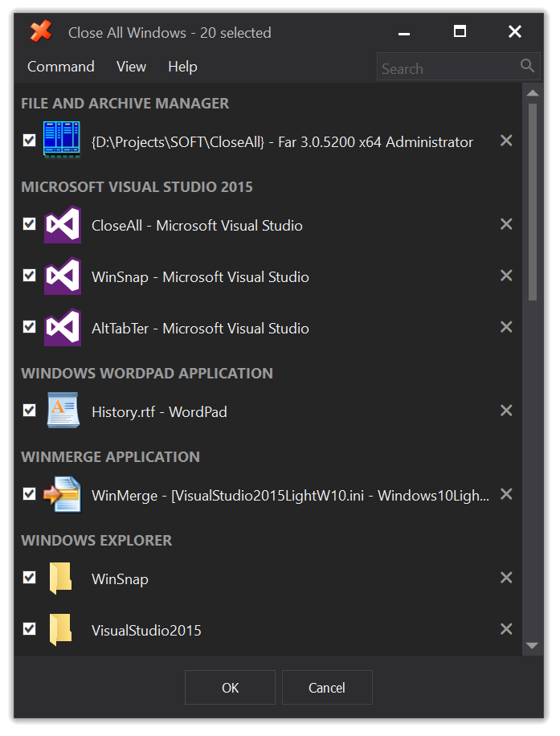Image resolution: width=560 pixels, height=736 pixels.
Task: Close the VisualStudio2015 folder window entry
Action: (506, 628)
